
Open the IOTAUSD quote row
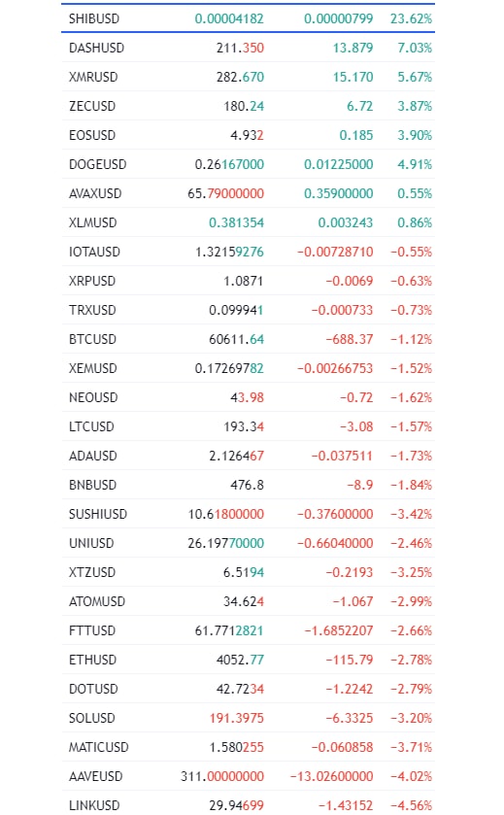pos(248,251)
